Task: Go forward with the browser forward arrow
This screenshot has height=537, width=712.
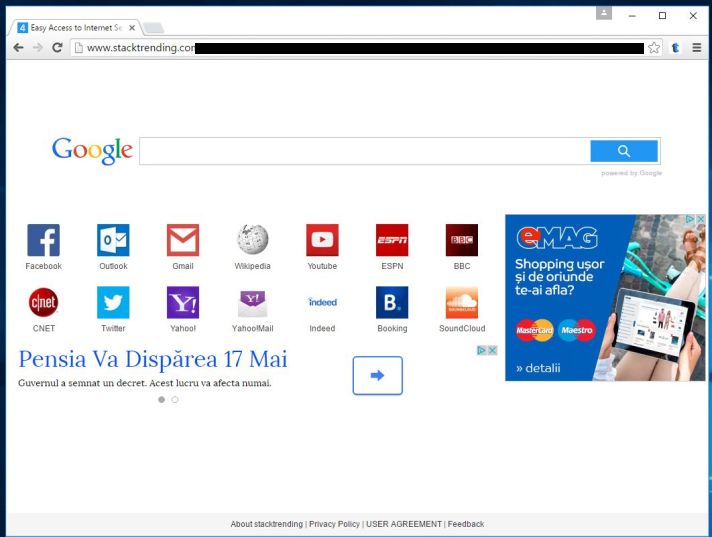Action: 38,48
